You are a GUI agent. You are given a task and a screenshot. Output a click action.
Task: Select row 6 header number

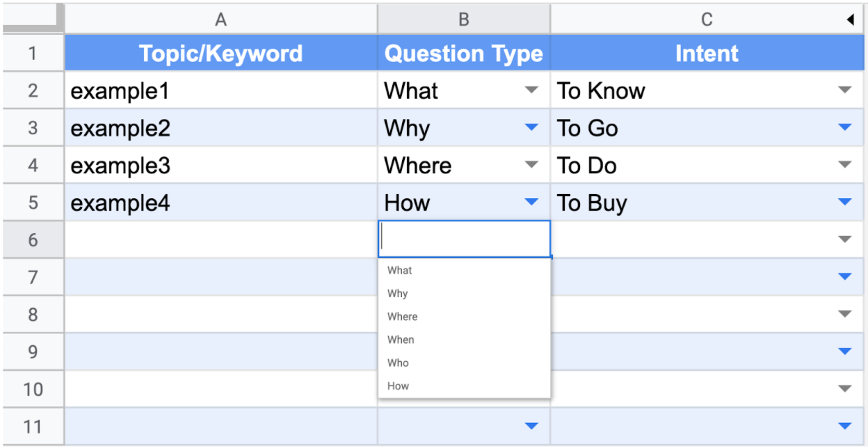tap(33, 240)
